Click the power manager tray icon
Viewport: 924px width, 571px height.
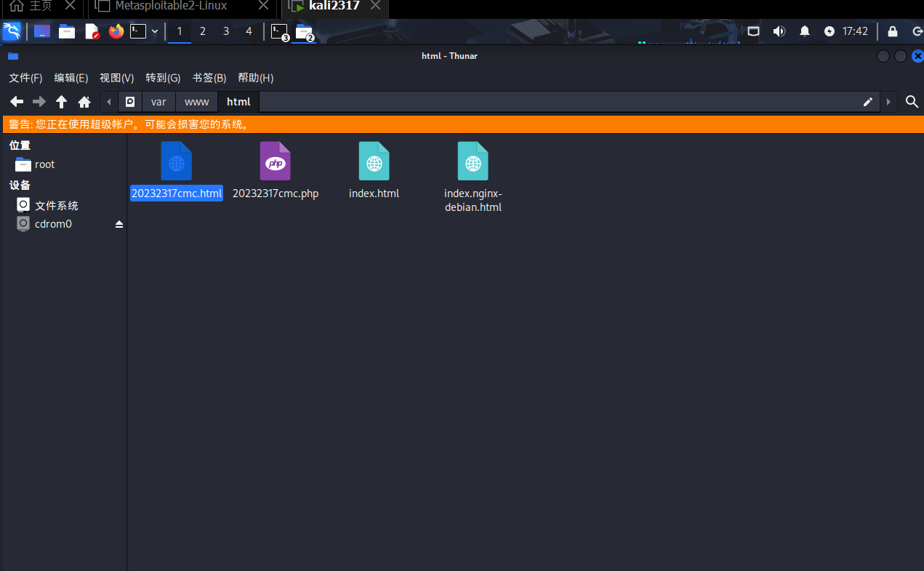[829, 31]
